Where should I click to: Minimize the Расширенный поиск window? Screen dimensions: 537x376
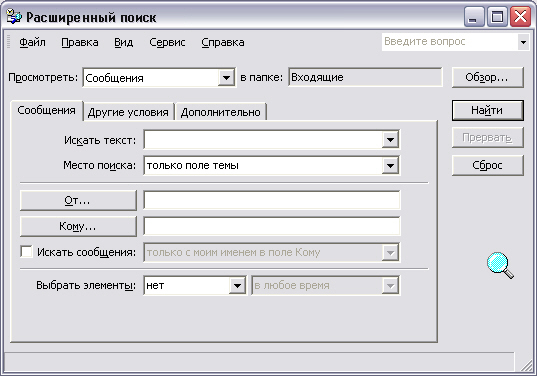point(474,17)
